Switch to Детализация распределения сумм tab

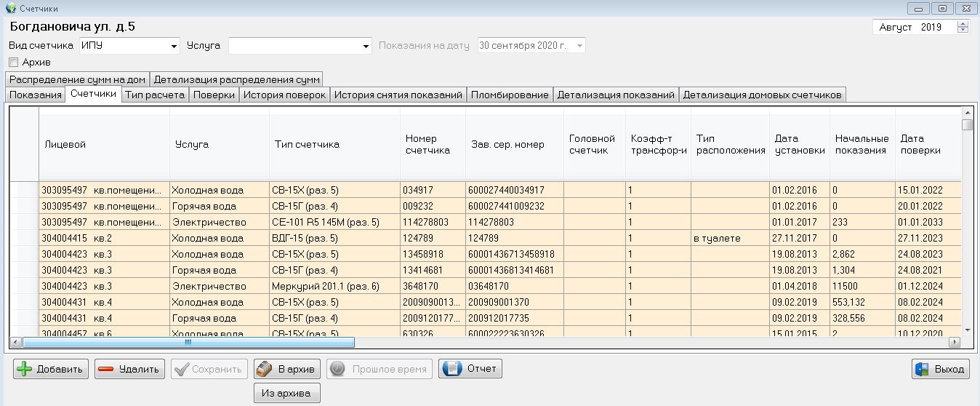[x=236, y=79]
